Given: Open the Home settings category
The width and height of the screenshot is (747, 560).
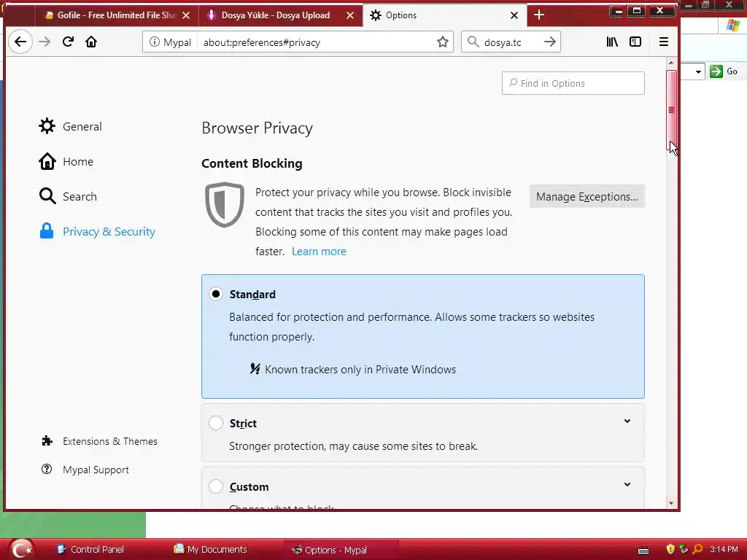Looking at the screenshot, I should click(x=66, y=161).
